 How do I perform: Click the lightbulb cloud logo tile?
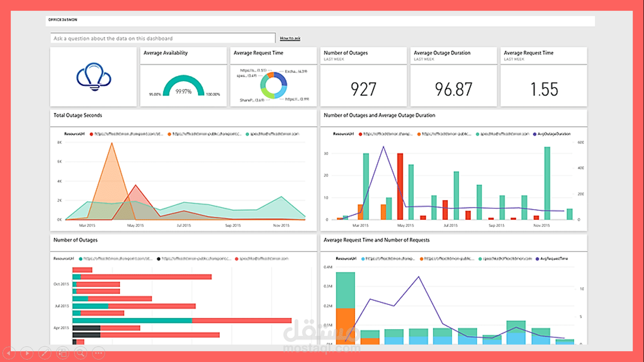94,77
